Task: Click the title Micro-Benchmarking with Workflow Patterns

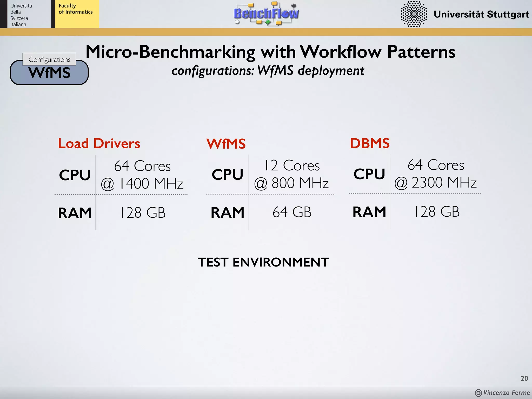Action: 270,52
